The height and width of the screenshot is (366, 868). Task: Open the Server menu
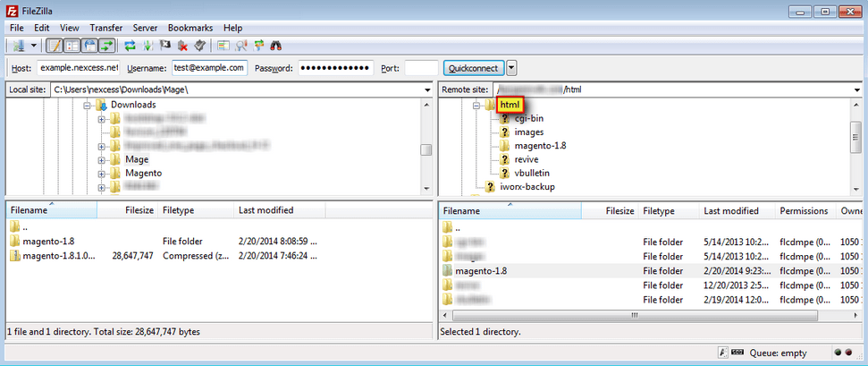click(145, 28)
